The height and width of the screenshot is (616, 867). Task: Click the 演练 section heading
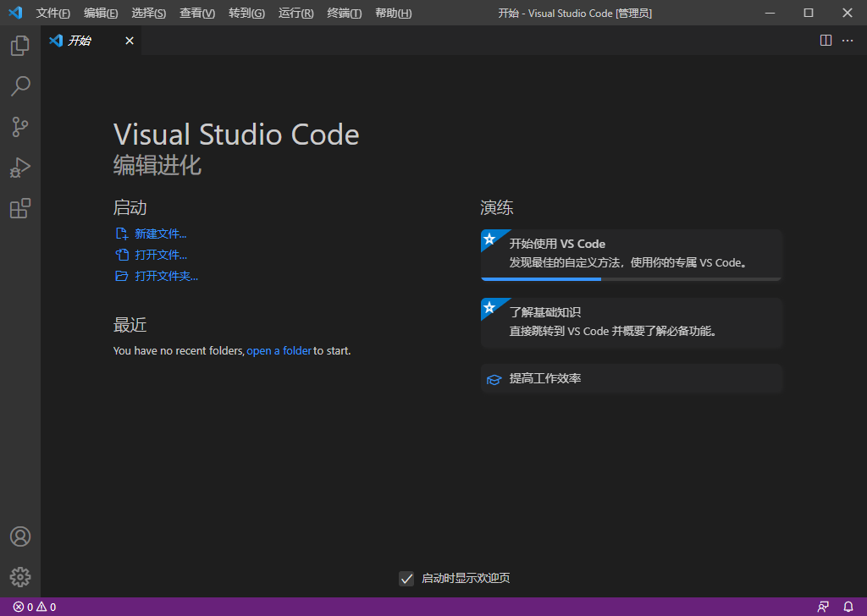pos(496,207)
